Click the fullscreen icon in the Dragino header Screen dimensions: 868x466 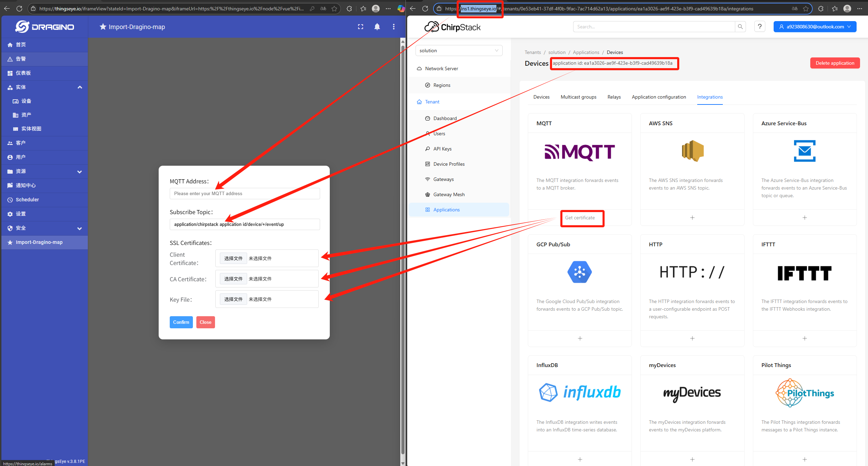point(361,27)
